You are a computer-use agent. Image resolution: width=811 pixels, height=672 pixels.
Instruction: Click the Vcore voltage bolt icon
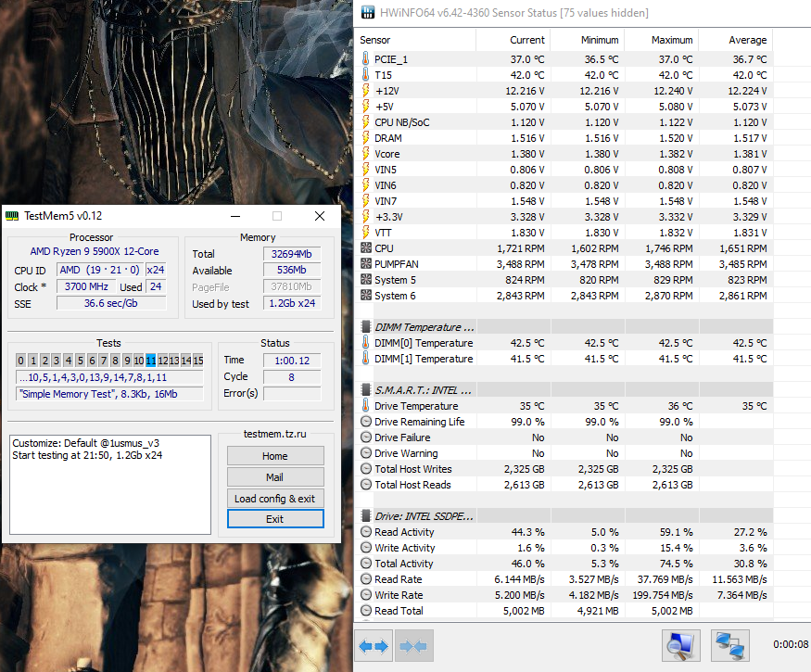point(366,154)
